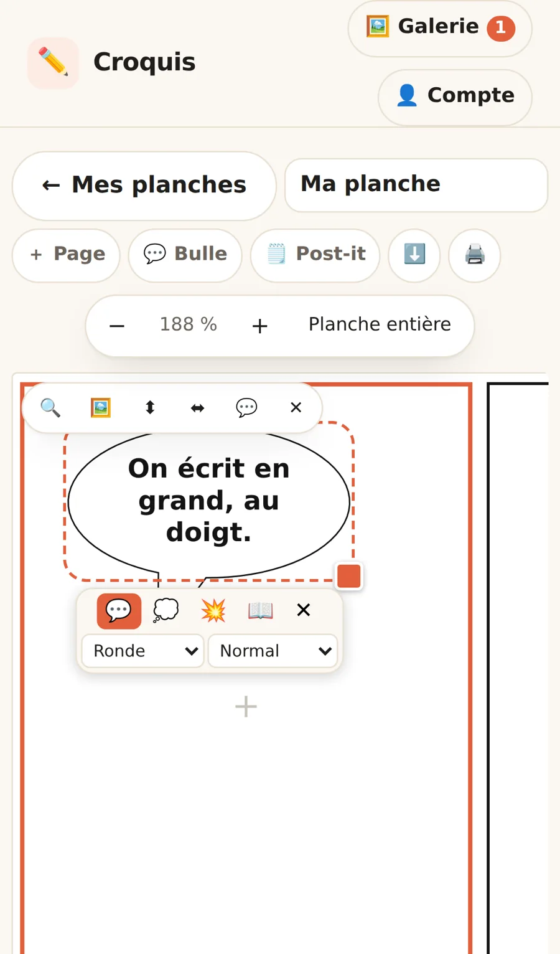
Task: Go back to Mes planches
Action: [144, 186]
